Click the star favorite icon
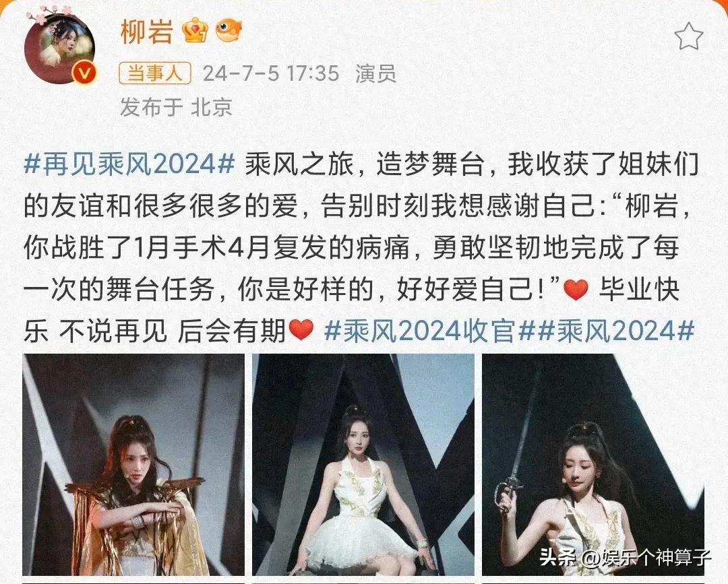 (688, 36)
